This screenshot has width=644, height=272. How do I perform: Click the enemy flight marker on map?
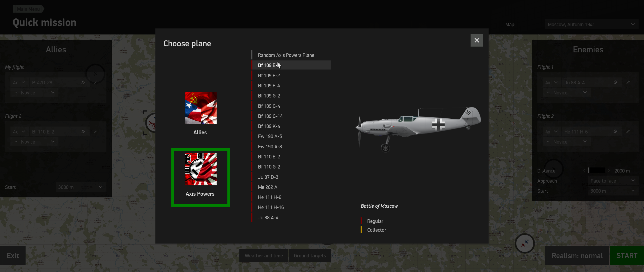pyautogui.click(x=525, y=243)
